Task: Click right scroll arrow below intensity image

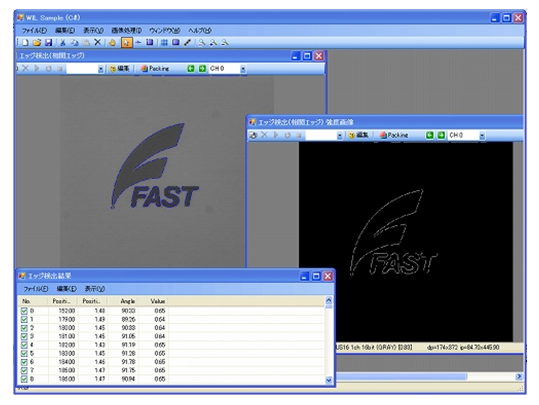Action: coord(519,377)
